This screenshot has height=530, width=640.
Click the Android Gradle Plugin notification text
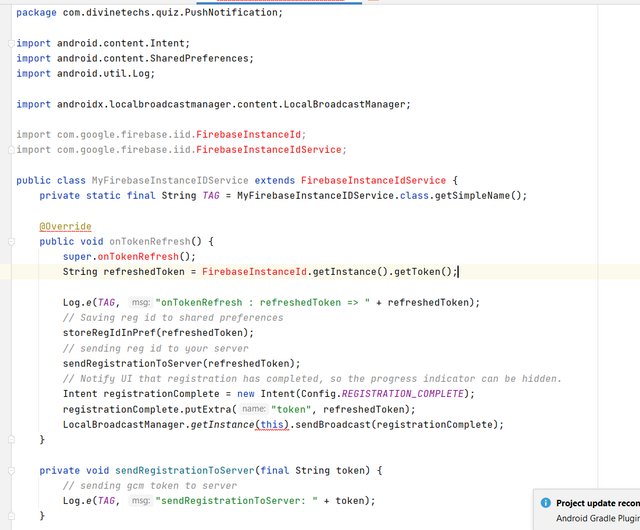598,518
